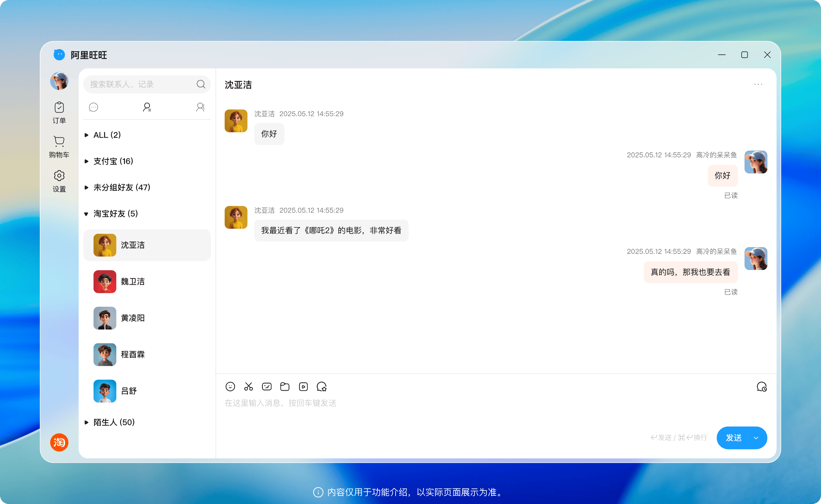The width and height of the screenshot is (821, 504).
Task: Click the send image icon in toolbar
Action: click(267, 387)
